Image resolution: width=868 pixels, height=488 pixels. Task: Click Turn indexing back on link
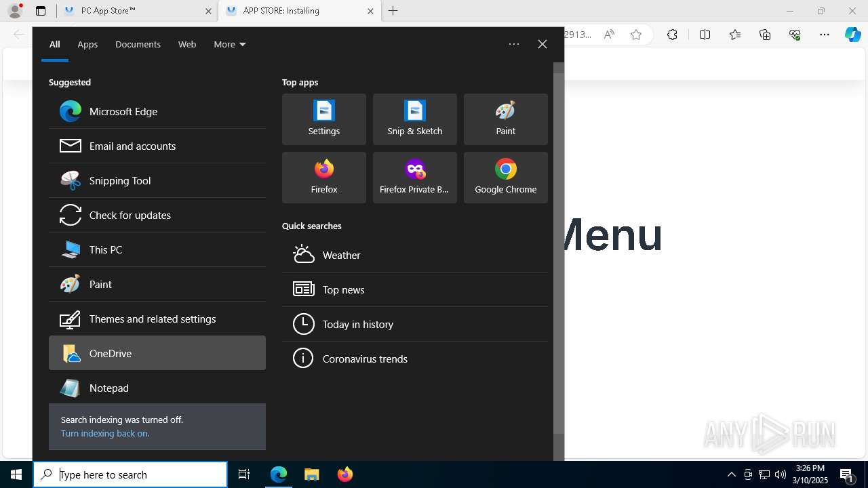[105, 433]
